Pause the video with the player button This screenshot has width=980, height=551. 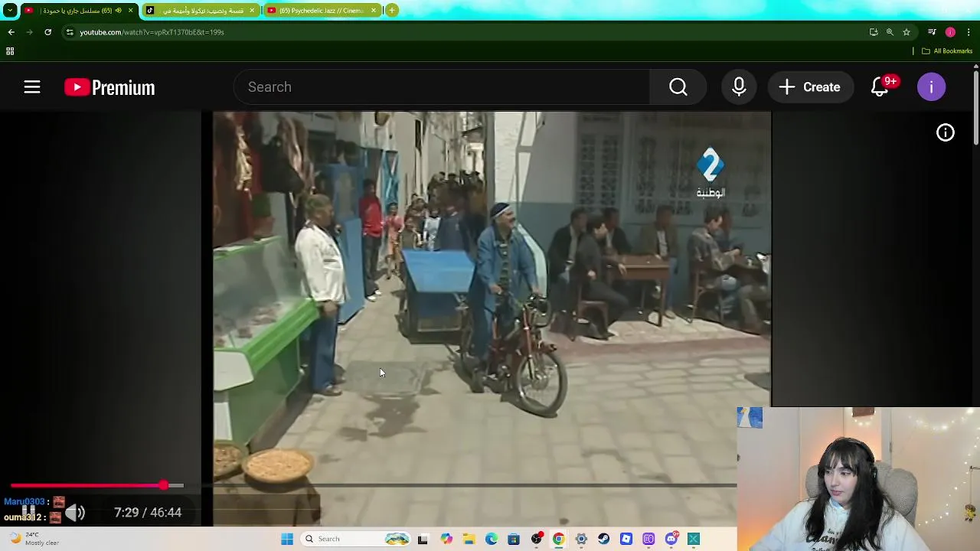click(28, 512)
